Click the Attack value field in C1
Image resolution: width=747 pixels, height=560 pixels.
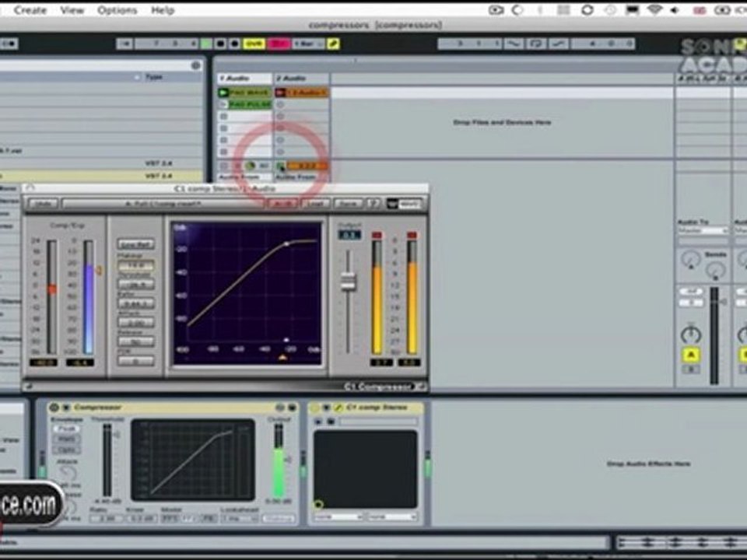pyautogui.click(x=135, y=322)
